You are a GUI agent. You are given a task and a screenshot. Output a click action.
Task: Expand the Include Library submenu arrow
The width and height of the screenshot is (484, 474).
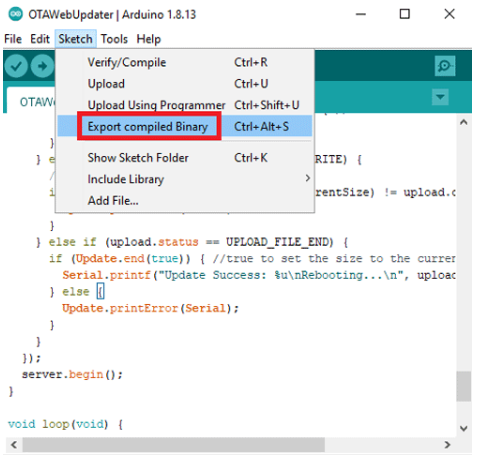coord(307,178)
